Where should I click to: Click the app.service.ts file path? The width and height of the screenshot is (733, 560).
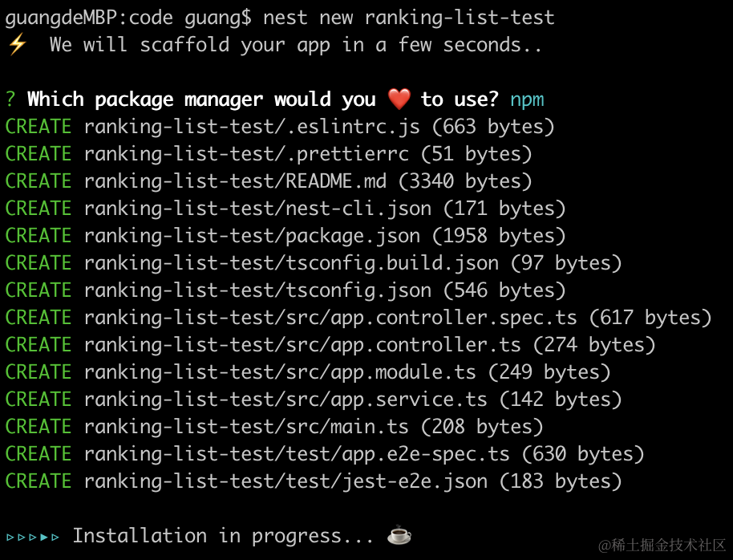286,400
